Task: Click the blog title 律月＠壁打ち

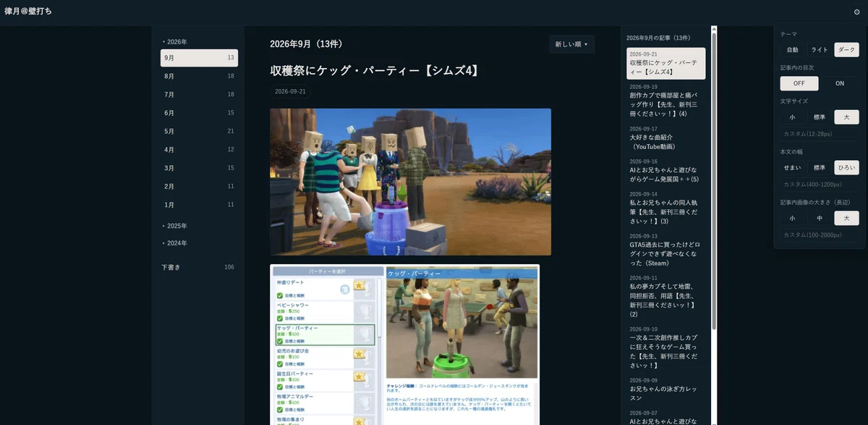Action: [28, 12]
